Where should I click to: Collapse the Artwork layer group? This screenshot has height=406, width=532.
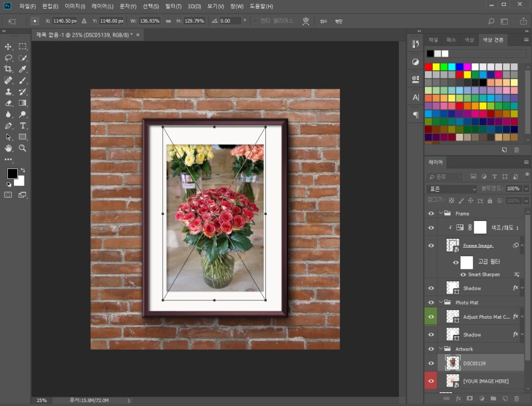point(440,349)
